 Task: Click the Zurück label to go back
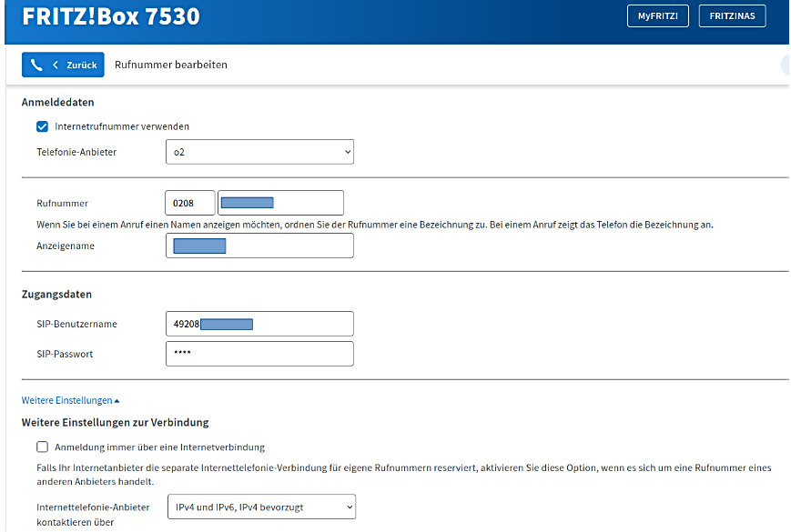pos(82,65)
